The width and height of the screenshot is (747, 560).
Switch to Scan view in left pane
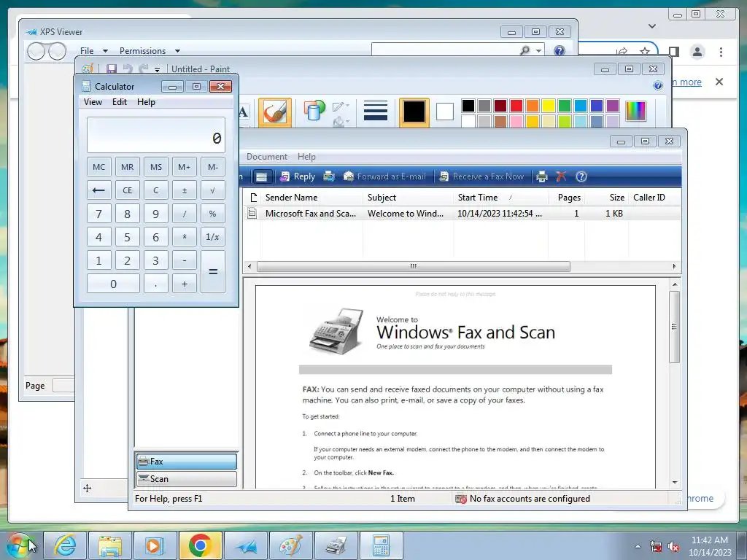pos(186,479)
